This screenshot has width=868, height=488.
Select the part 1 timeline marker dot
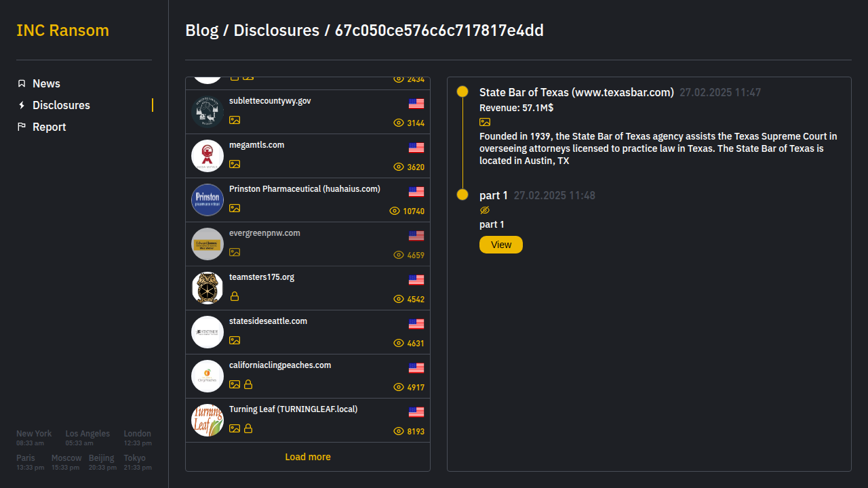point(462,195)
